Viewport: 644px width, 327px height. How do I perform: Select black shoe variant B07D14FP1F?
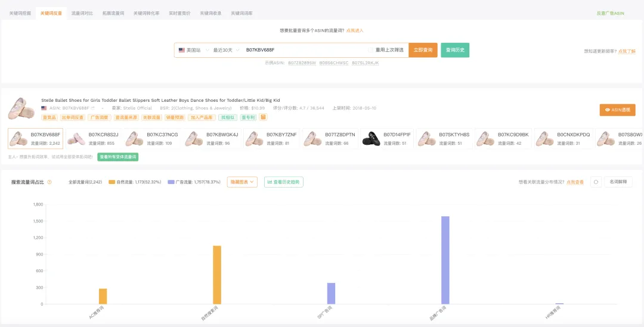pos(388,139)
